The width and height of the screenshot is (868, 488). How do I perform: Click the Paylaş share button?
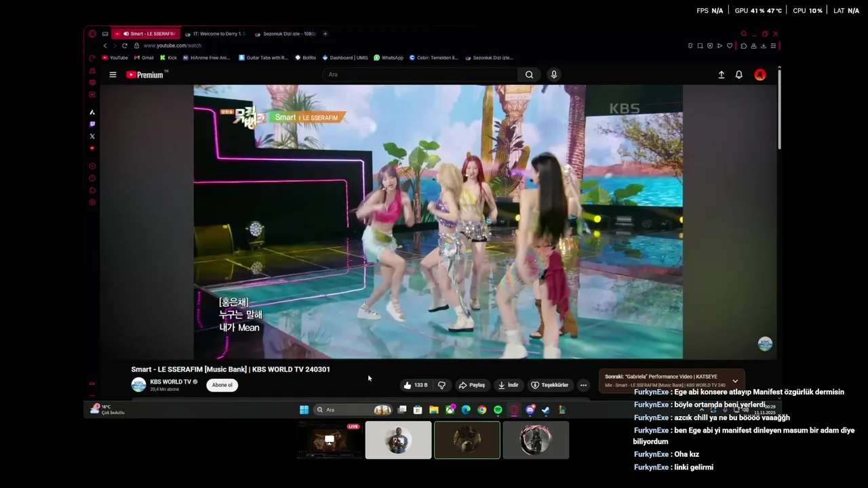click(x=472, y=385)
